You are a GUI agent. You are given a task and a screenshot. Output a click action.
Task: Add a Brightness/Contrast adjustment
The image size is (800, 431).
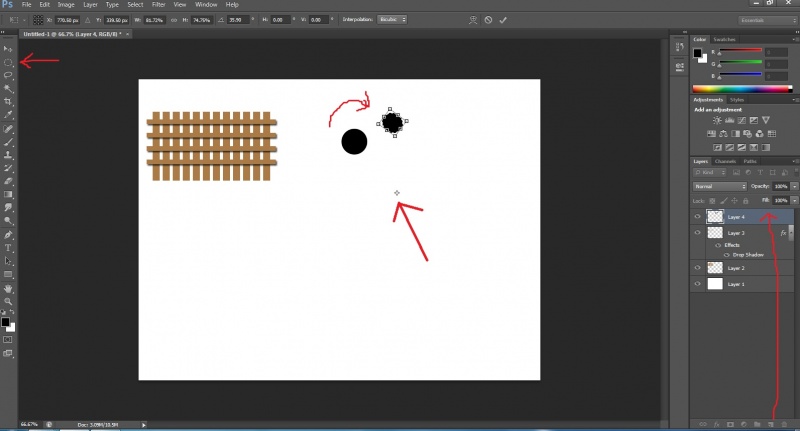coord(716,120)
